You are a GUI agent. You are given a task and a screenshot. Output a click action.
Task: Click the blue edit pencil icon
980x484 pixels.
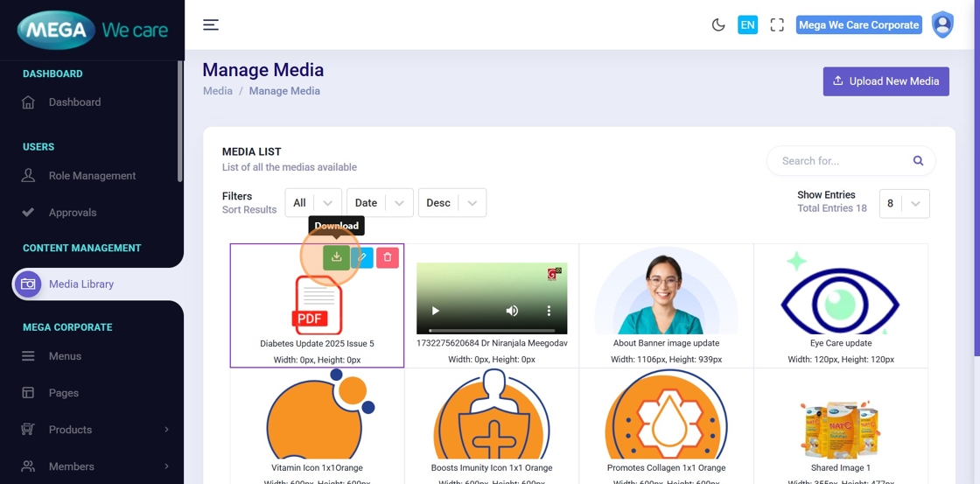pos(362,257)
